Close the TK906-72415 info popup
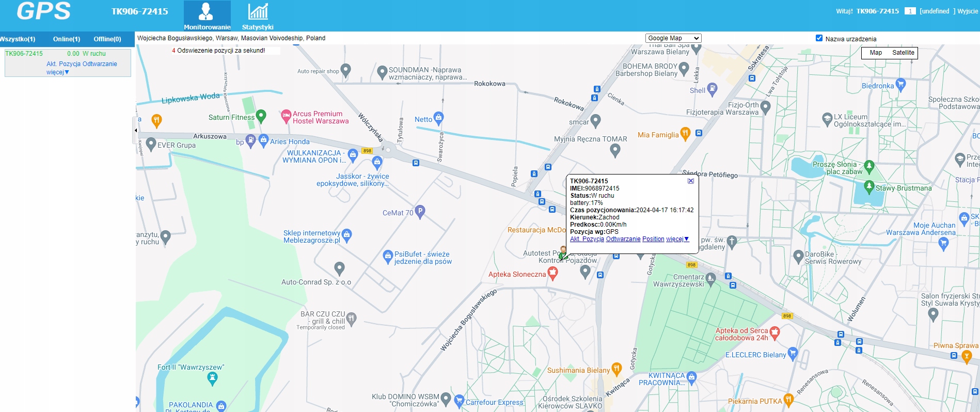This screenshot has width=980, height=412. (x=691, y=181)
